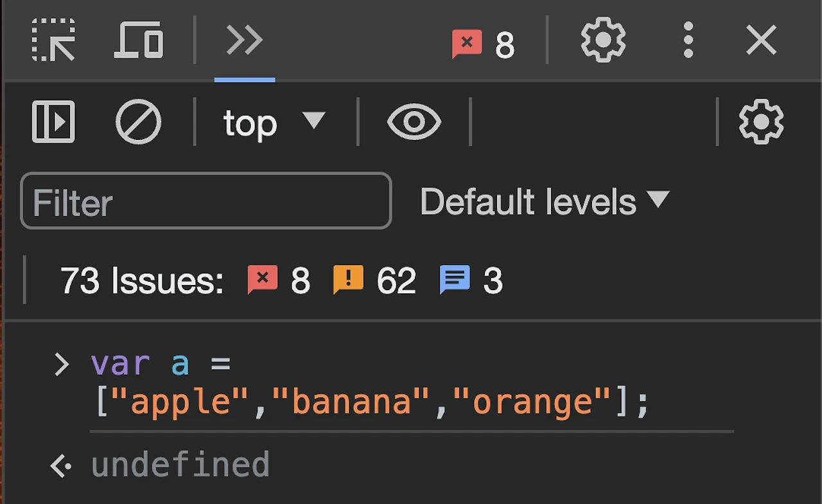Open the 73 Issues link
The image size is (822, 504).
pyautogui.click(x=141, y=281)
